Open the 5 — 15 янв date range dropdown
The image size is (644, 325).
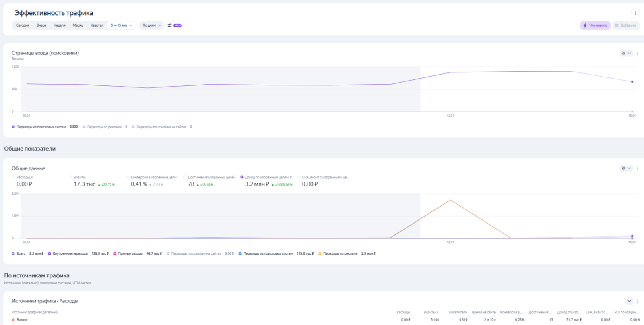point(122,25)
